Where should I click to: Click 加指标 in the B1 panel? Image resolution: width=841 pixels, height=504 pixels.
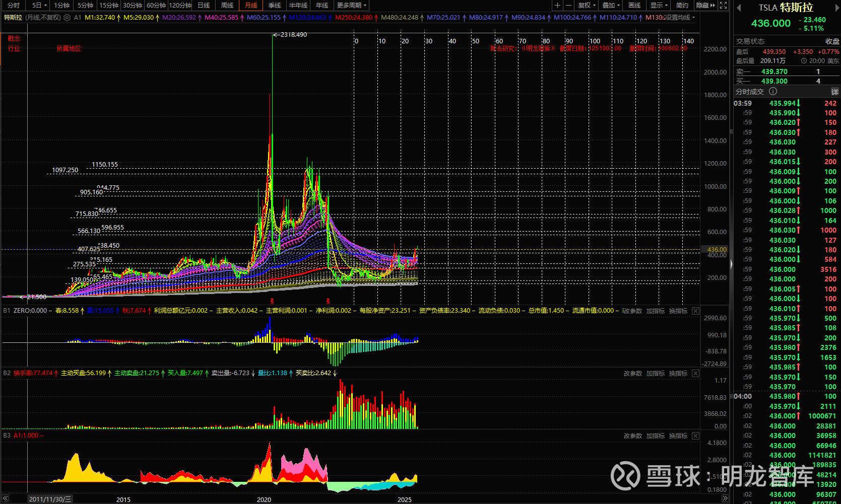point(655,311)
